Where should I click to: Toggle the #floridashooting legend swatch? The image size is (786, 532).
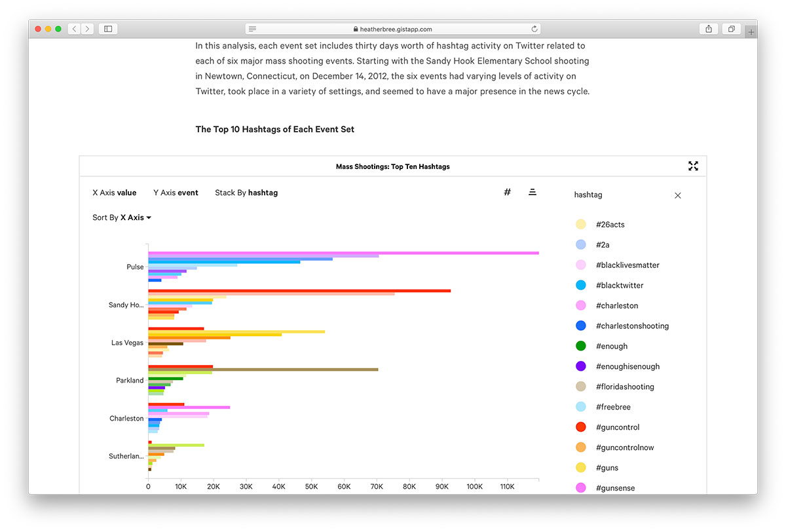coord(580,387)
